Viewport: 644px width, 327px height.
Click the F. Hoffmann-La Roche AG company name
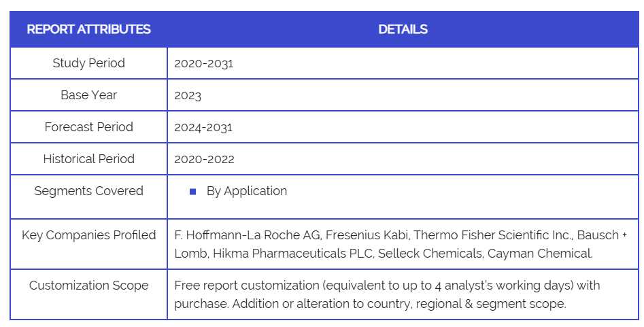coord(248,236)
